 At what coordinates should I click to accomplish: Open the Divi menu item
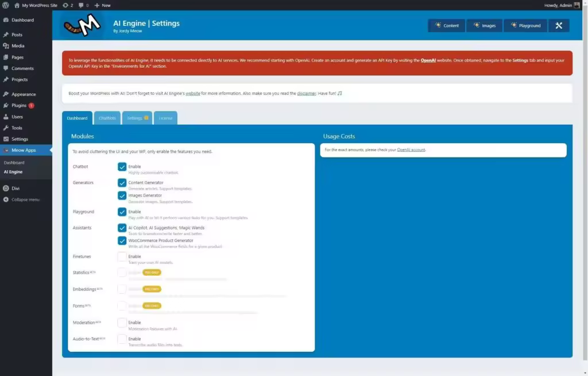(16, 189)
